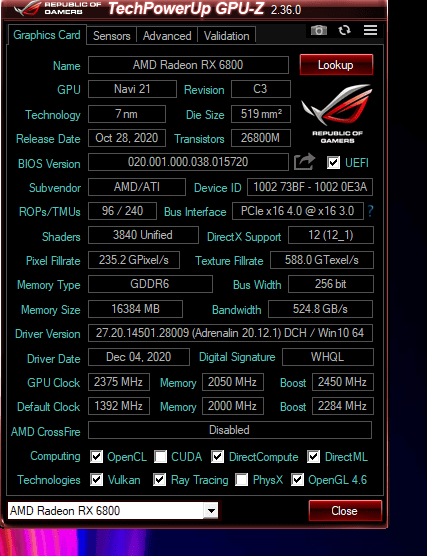Screen dimensions: 427x556
Task: Select the Name field AMD Radeon RX 6800
Action: (x=188, y=65)
